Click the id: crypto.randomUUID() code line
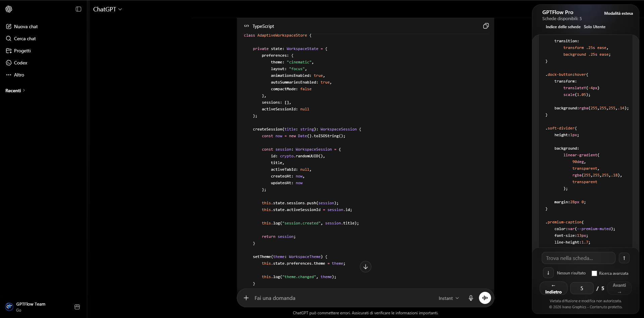The height and width of the screenshot is (318, 644). coord(298,156)
